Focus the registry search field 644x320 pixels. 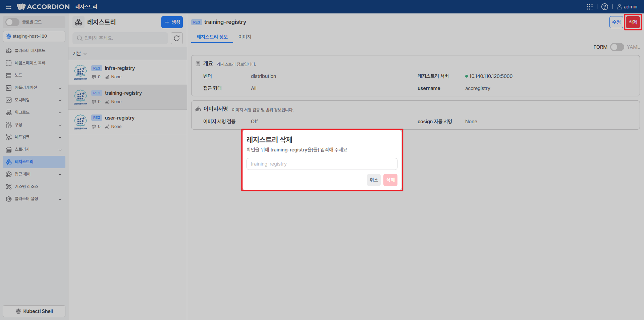[x=120, y=38]
